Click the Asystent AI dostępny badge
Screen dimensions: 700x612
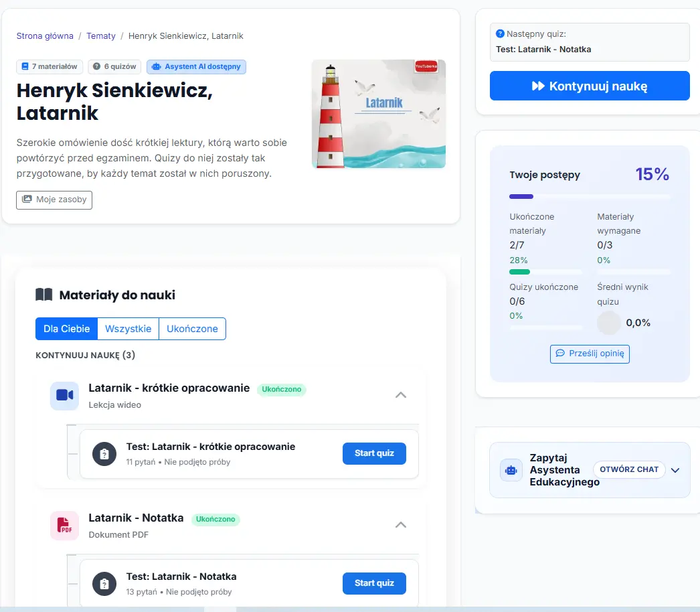point(197,66)
